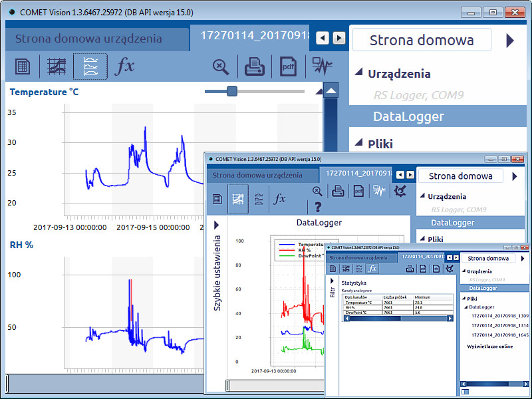Select RS Logger, COM9 in the largest window
Image resolution: width=532 pixels, height=399 pixels.
coord(419,95)
